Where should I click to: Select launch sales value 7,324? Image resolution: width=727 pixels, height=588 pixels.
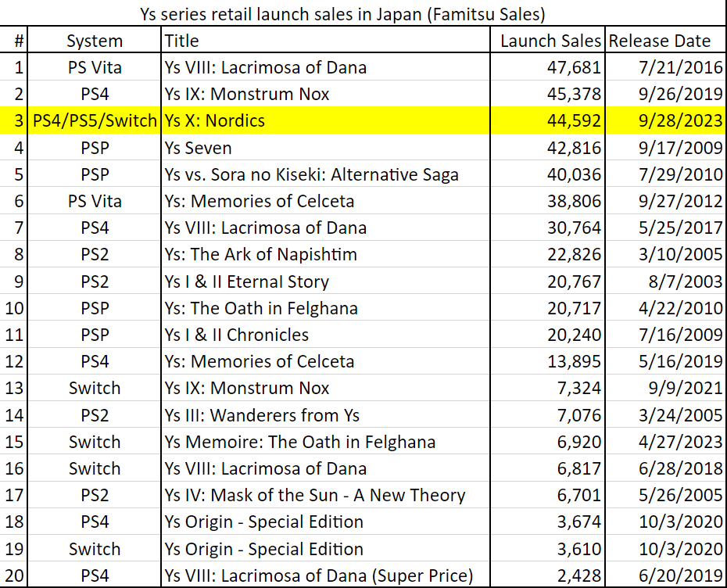(x=579, y=388)
